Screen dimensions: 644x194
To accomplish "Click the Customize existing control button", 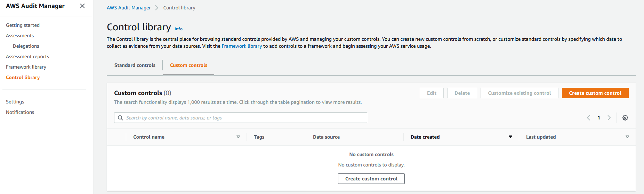I will coord(519,93).
